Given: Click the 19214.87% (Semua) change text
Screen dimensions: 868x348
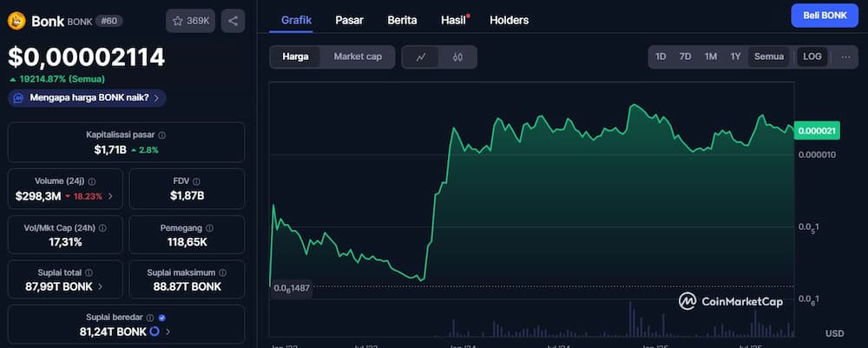Looking at the screenshot, I should tap(62, 79).
